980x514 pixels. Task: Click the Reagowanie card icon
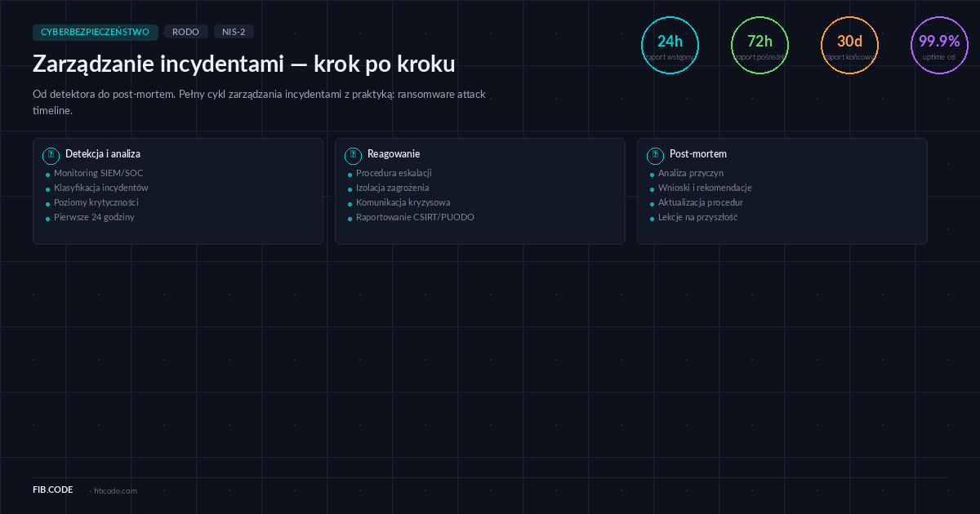click(x=353, y=155)
